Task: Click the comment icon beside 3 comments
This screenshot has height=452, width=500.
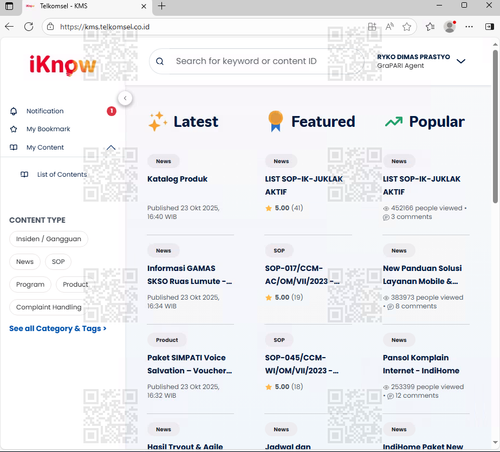Action: coord(386,217)
